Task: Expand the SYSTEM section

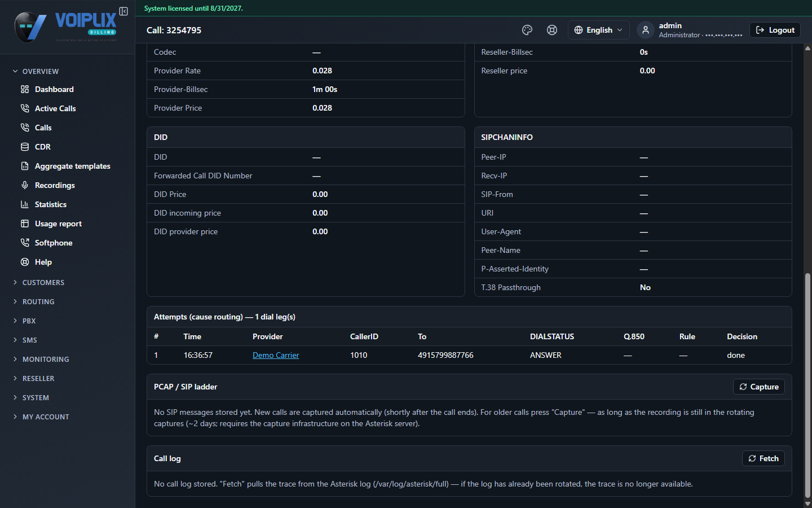Action: coord(31,397)
